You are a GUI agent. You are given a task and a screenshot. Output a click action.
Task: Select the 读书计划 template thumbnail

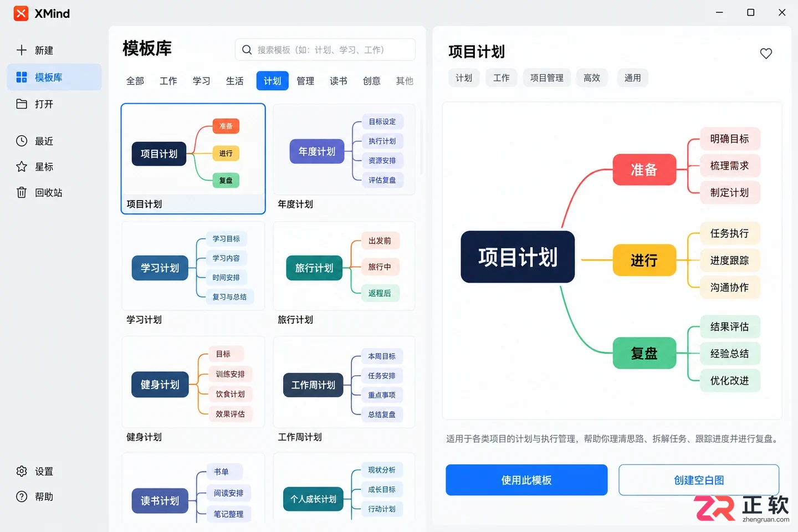click(x=193, y=489)
